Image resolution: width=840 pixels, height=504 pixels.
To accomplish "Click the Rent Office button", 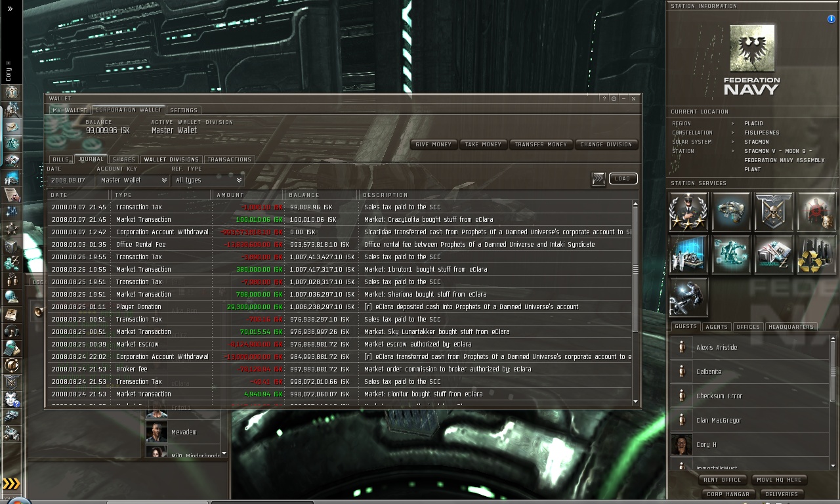I will click(x=722, y=480).
